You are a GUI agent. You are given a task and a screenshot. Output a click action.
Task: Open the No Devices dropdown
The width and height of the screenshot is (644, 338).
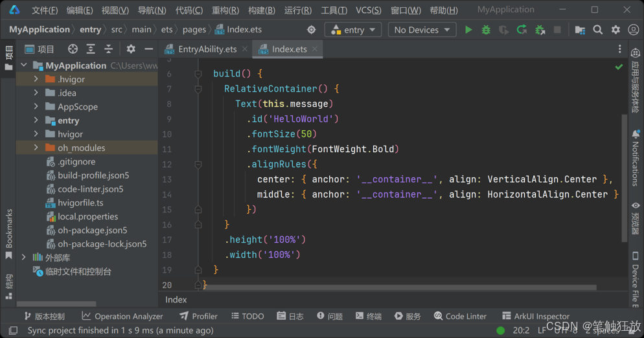click(x=422, y=30)
